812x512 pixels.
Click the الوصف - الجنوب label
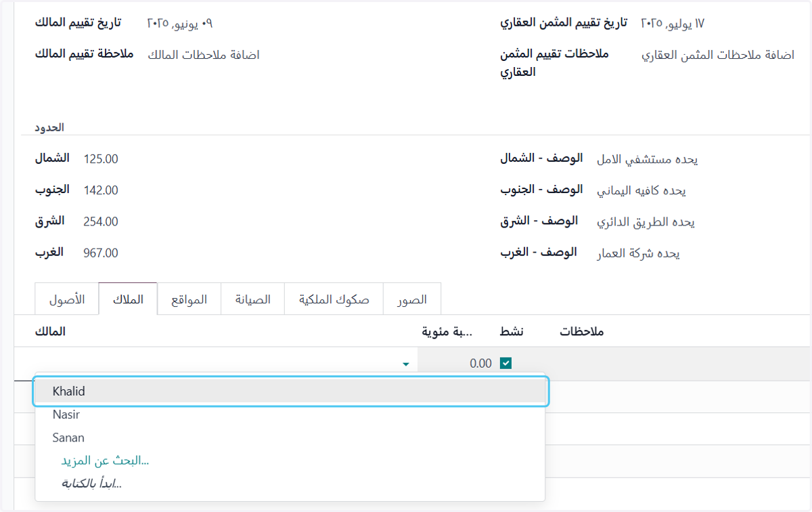pyautogui.click(x=541, y=190)
